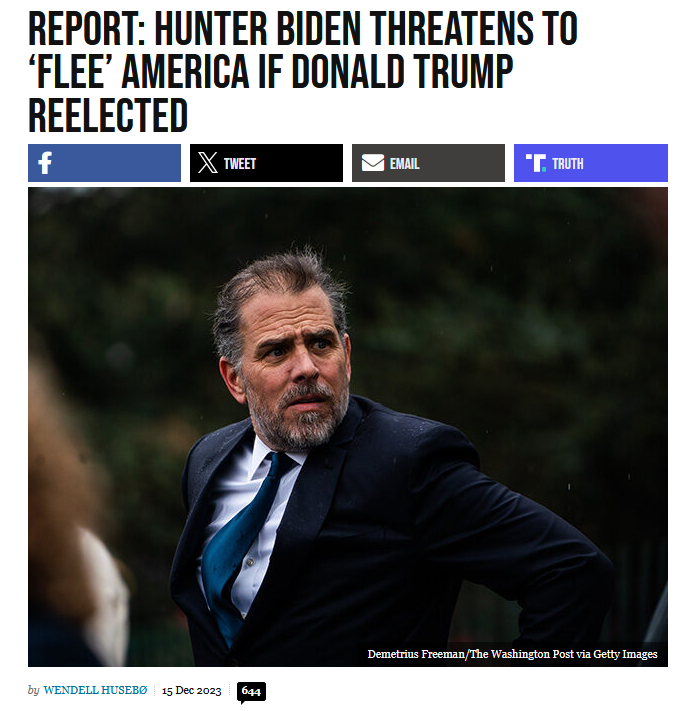This screenshot has width=695, height=711.
Task: Click empty area of blue Facebook share bar
Action: pyautogui.click(x=118, y=163)
